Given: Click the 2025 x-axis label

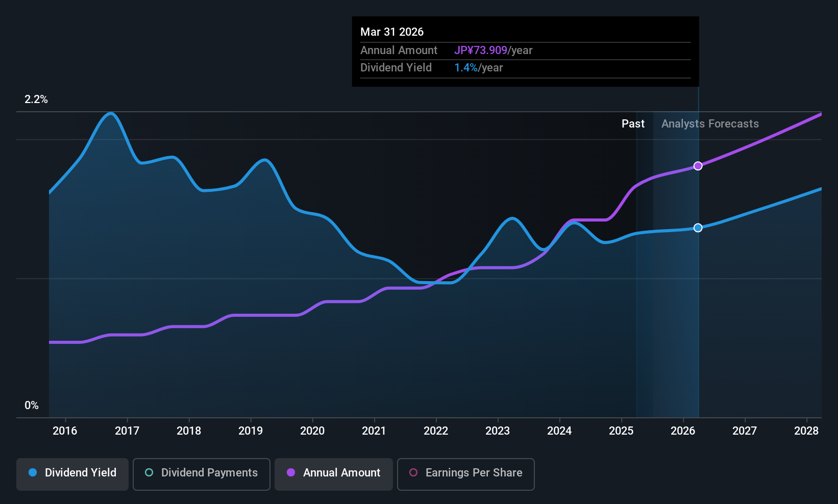Looking at the screenshot, I should coord(621,431).
